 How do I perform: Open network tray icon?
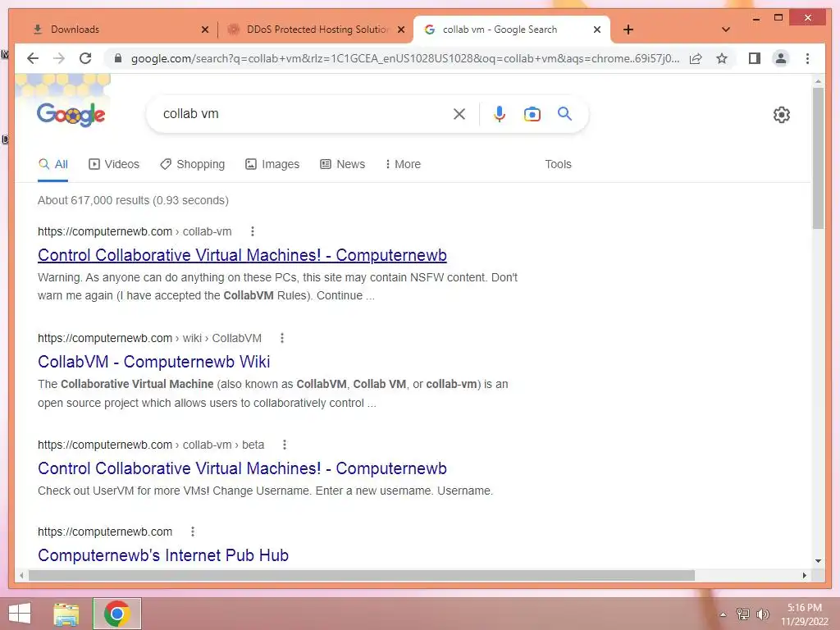[x=743, y=614]
